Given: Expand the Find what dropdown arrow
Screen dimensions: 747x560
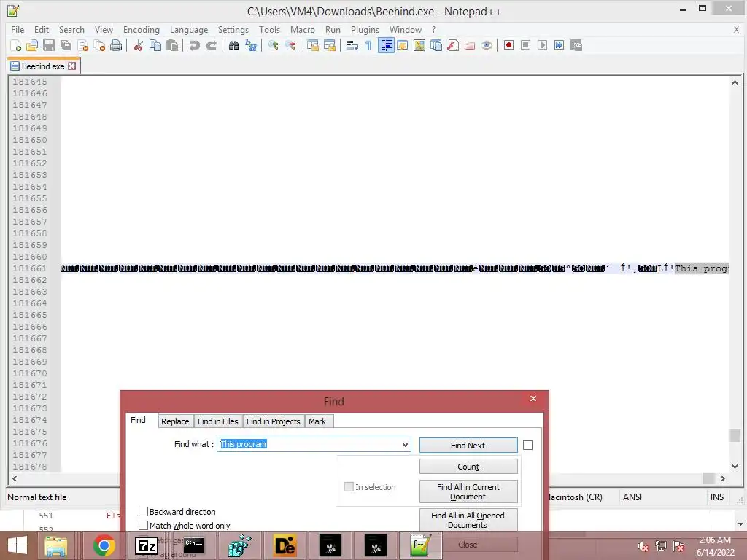Looking at the screenshot, I should click(405, 444).
